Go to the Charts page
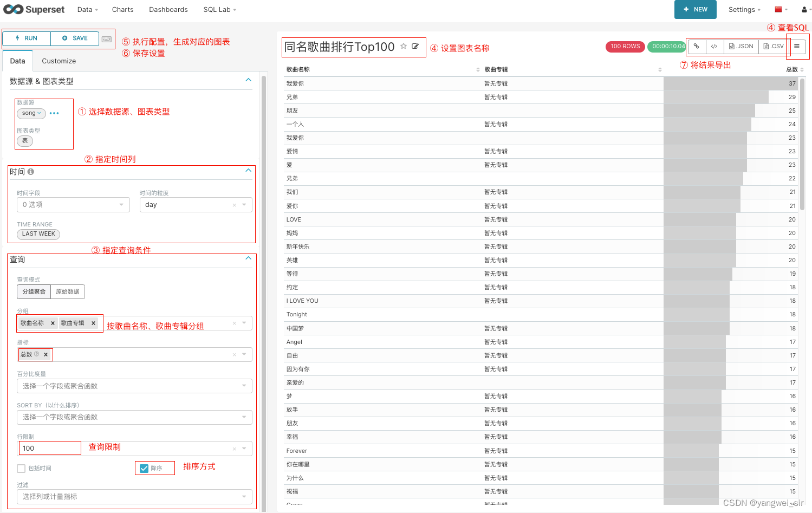Image resolution: width=812 pixels, height=513 pixels. coord(123,10)
